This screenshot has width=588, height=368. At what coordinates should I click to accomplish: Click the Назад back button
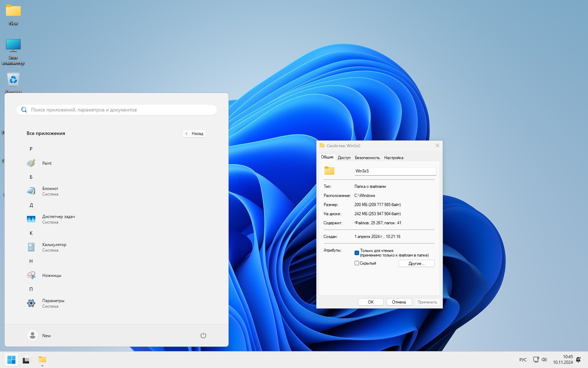[x=194, y=134]
